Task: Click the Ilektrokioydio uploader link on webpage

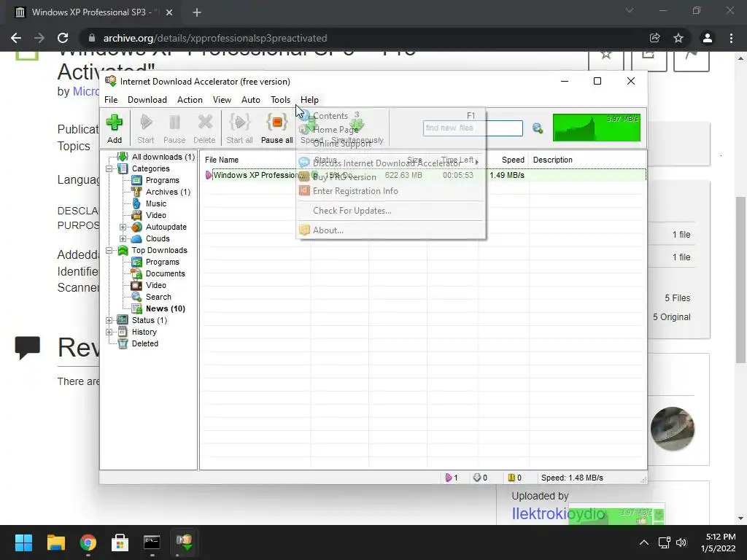Action: tap(558, 514)
